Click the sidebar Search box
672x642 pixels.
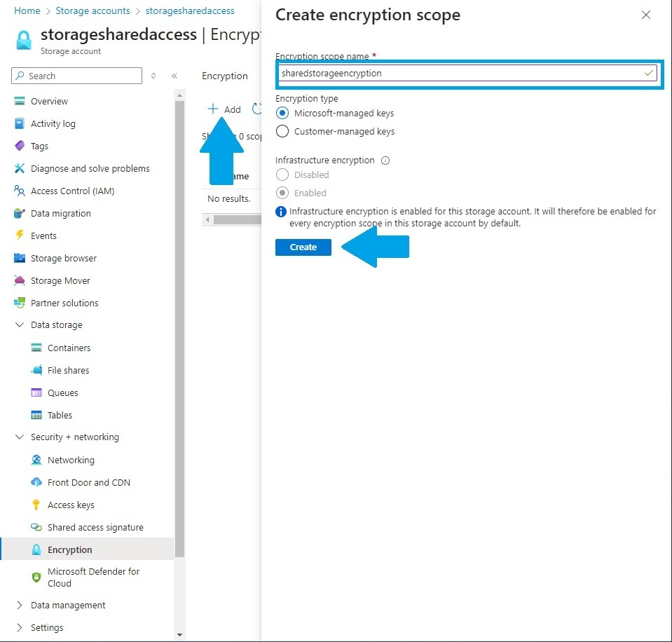pos(76,76)
